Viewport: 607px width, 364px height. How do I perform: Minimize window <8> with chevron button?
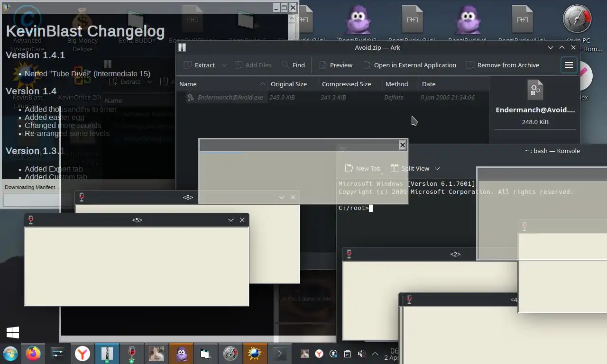click(x=282, y=197)
